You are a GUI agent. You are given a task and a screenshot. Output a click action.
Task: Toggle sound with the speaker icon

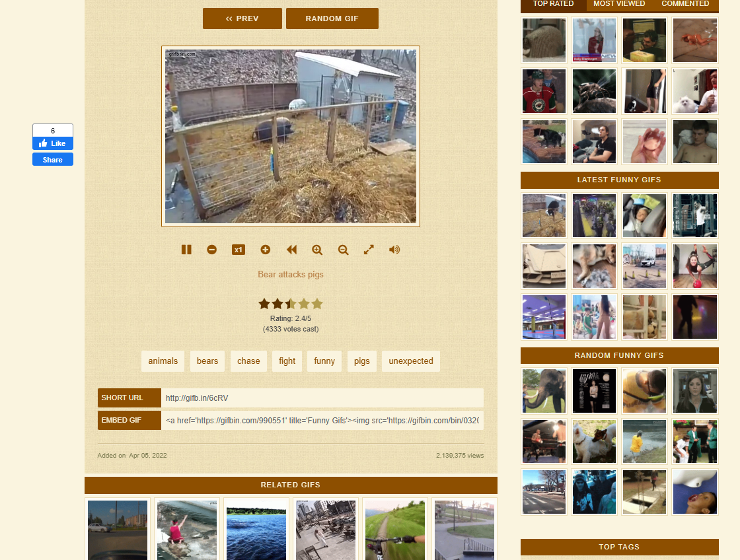coord(394,250)
